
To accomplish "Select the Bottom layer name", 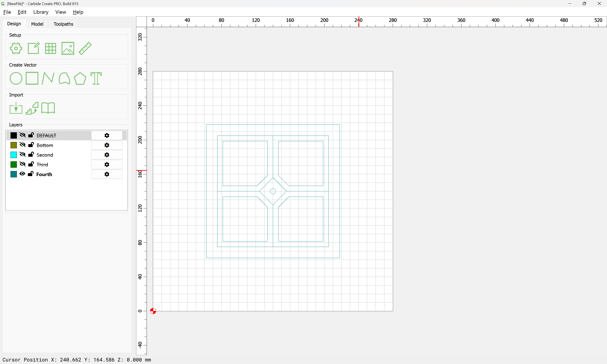I will [45, 145].
